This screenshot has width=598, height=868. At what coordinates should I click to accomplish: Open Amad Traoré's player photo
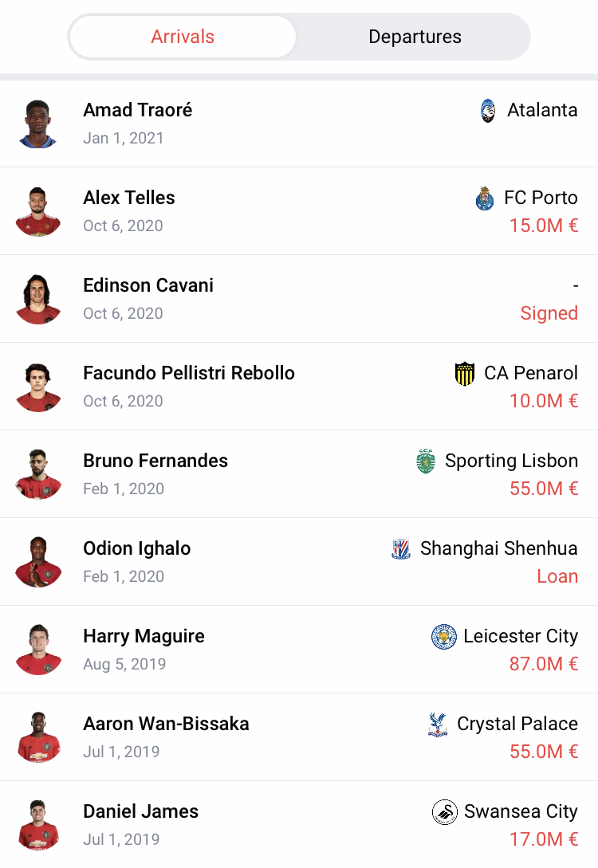pyautogui.click(x=38, y=124)
